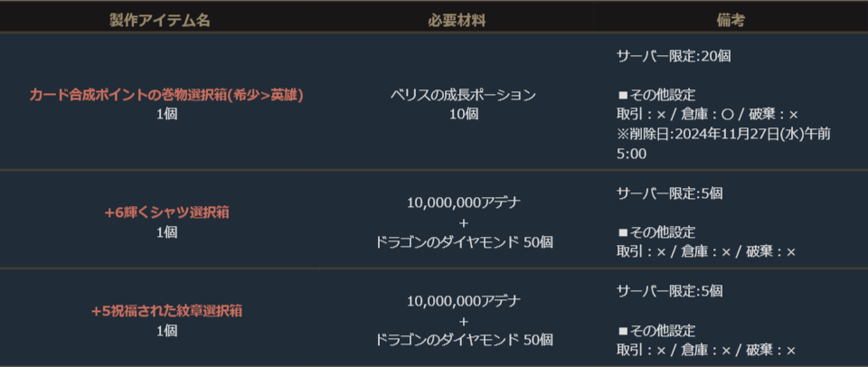Click 10,000,000アデナ in the 紋章選択箱 row

[463, 301]
